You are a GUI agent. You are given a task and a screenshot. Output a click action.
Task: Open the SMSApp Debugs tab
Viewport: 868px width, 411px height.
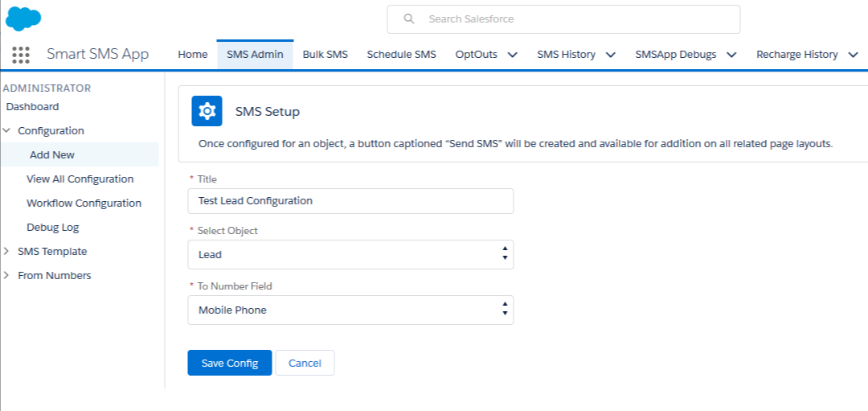click(676, 54)
